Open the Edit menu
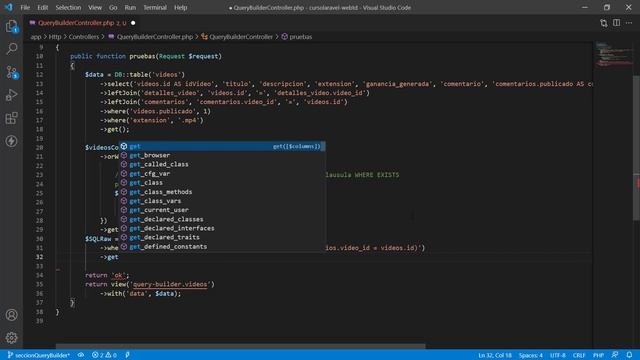 42,7
